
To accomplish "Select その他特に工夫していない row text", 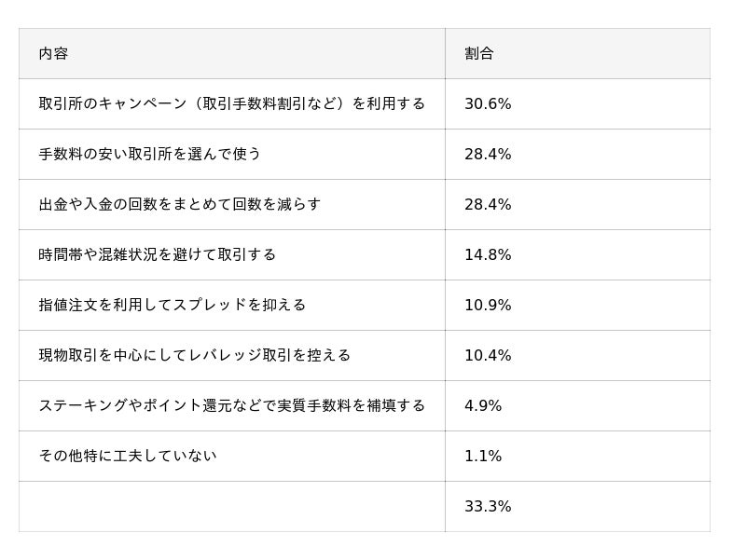I will [x=127, y=456].
